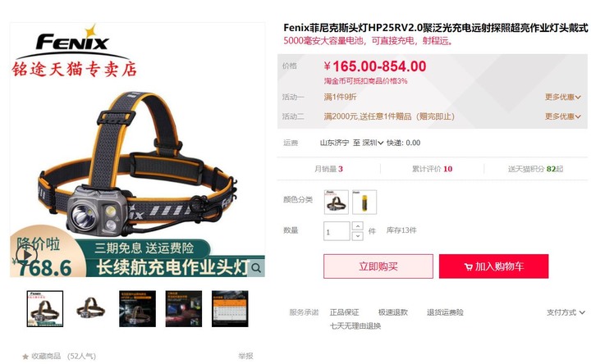Click the cart icon in 加入购物车
Image resolution: width=591 pixels, height=364 pixels.
[x=468, y=267]
